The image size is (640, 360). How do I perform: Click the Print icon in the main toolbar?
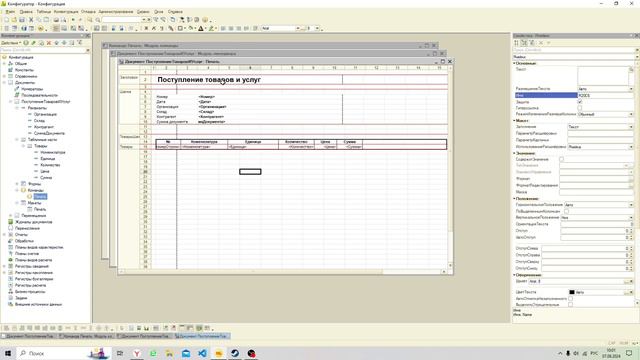coord(56,20)
